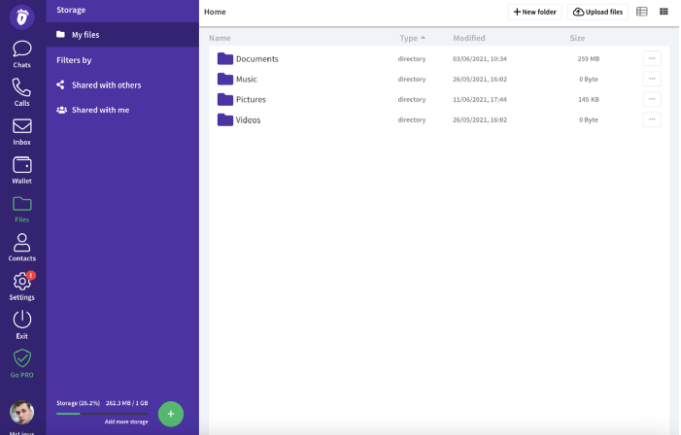This screenshot has height=435, width=681.
Task: Click the Upload files button
Action: 598,12
